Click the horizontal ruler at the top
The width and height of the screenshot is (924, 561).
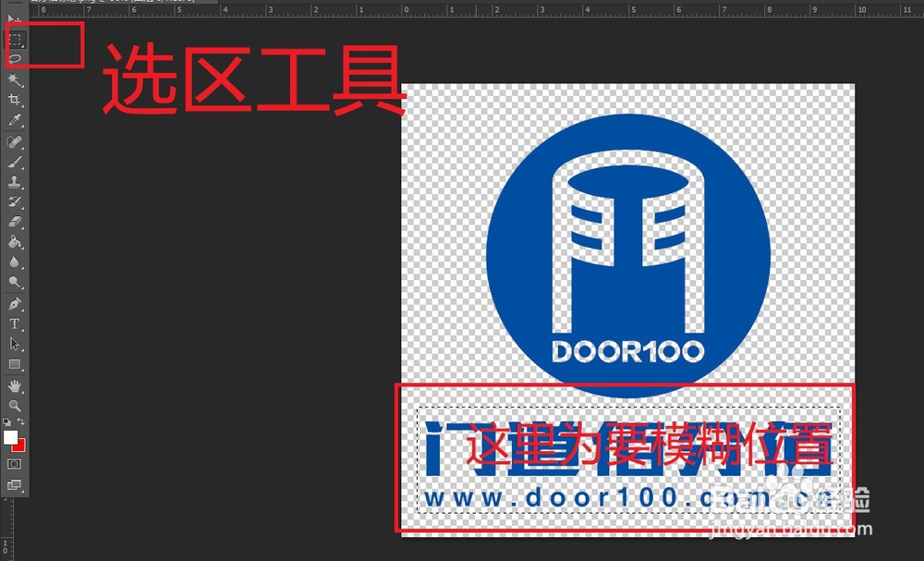point(476,9)
